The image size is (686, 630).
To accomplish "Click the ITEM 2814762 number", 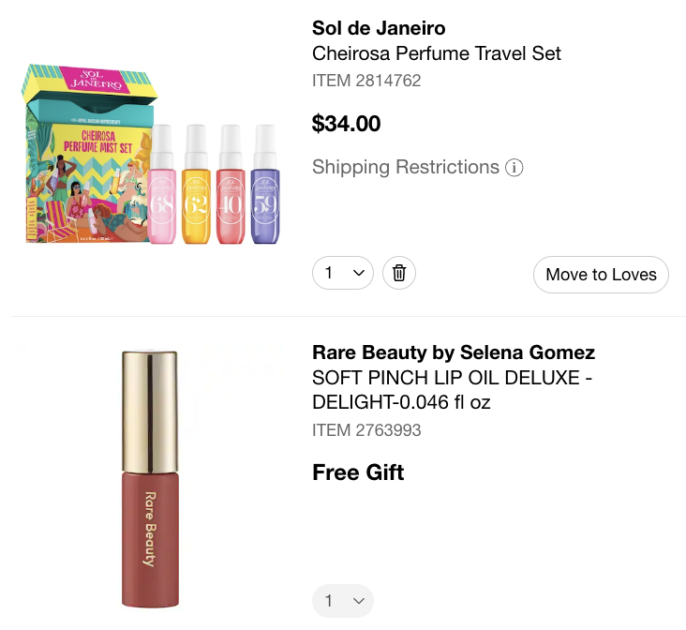I will pos(366,80).
